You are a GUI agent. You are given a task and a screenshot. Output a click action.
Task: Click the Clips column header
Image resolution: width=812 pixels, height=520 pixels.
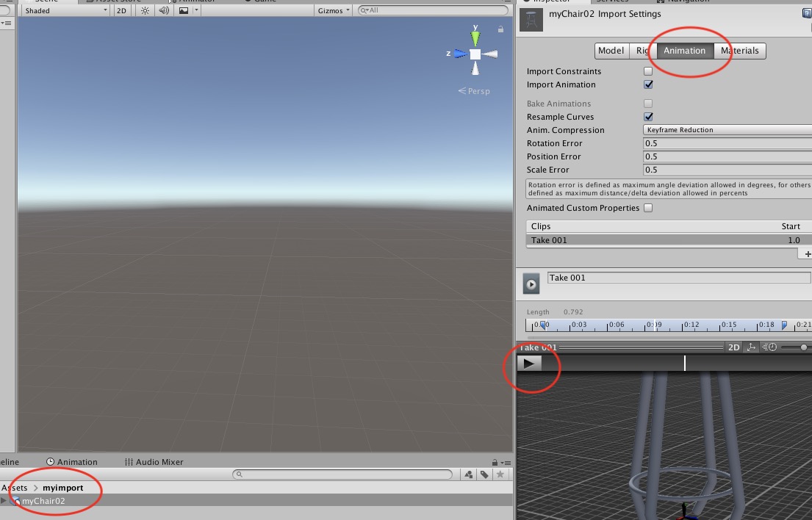pos(541,227)
